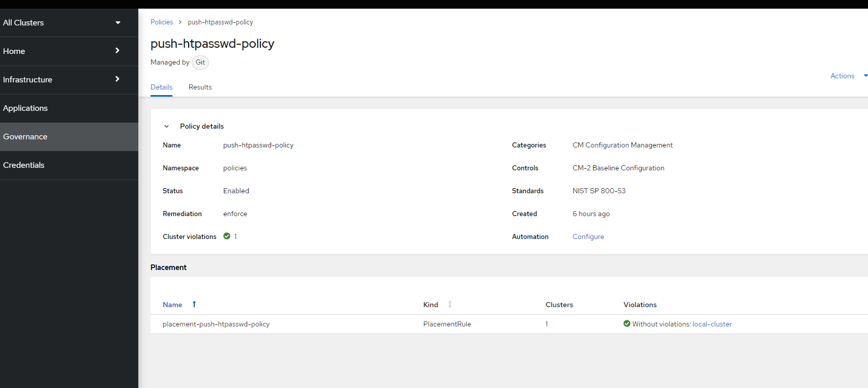Sort placement table by Kind icon

[450, 304]
